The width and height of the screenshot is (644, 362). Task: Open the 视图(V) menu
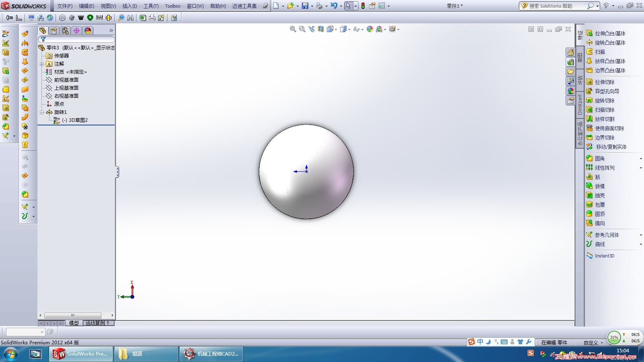(108, 6)
